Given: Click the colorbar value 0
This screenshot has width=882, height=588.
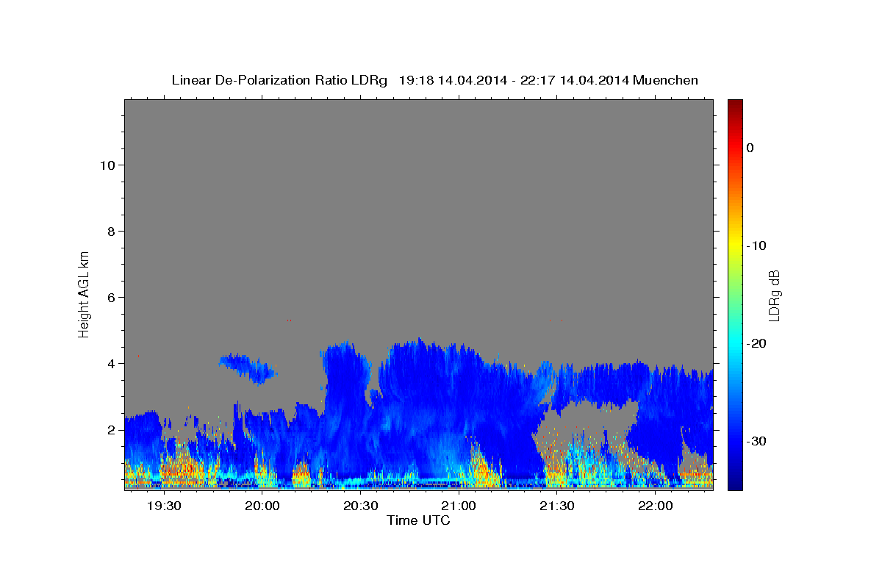Looking at the screenshot, I should click(x=750, y=148).
